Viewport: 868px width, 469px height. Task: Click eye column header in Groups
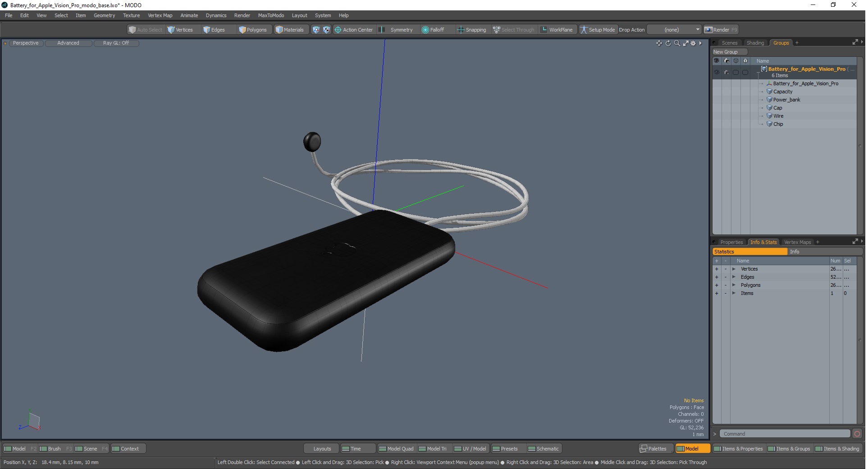pyautogui.click(x=717, y=60)
